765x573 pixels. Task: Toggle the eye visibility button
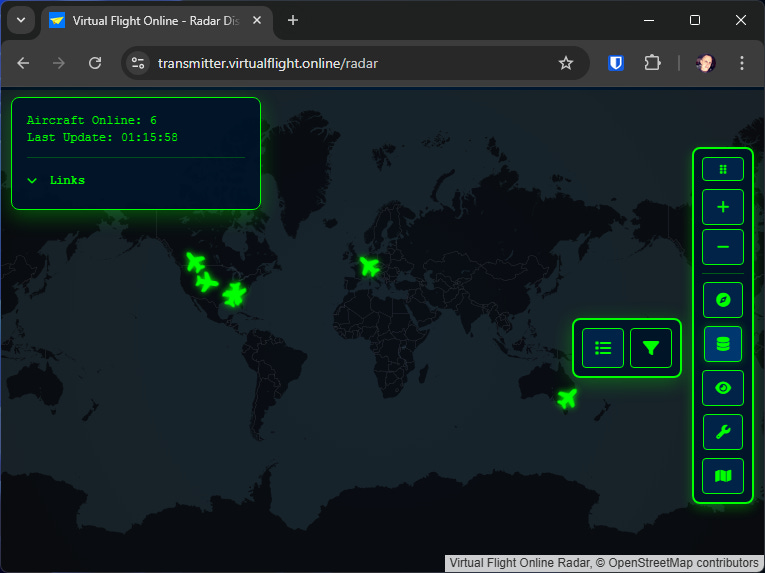click(x=723, y=388)
